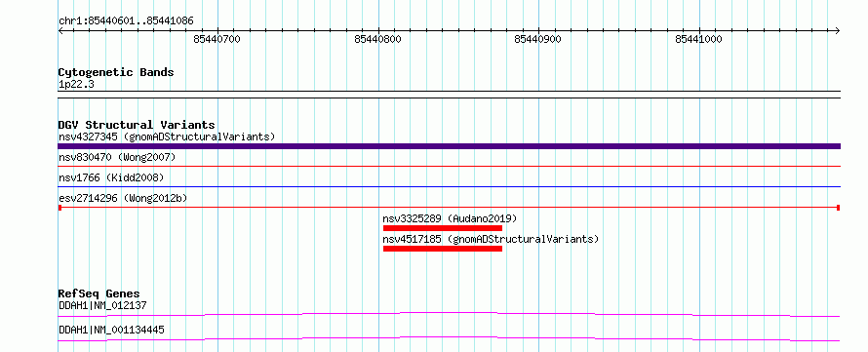Viewport: 868px width, 352px height.
Task: Open the DDAH1|NM_012137 gene label
Action: (102, 305)
